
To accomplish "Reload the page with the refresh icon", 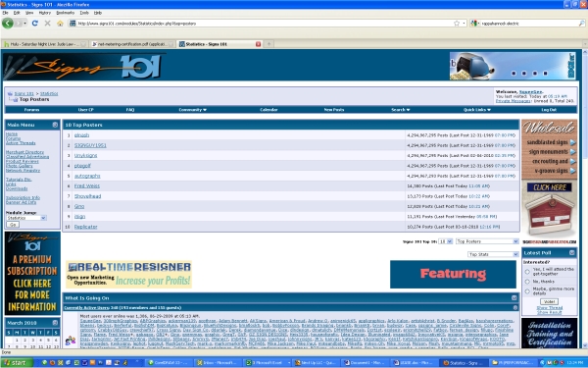I will click(35, 24).
